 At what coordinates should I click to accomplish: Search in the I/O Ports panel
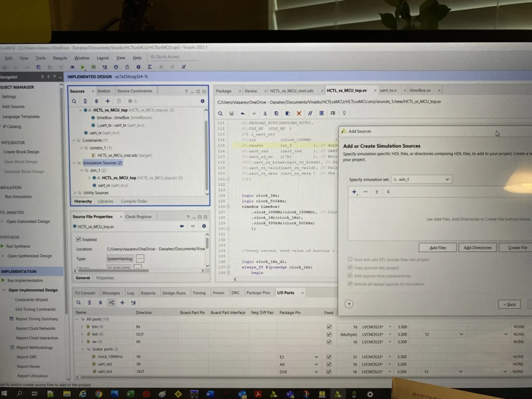78,302
